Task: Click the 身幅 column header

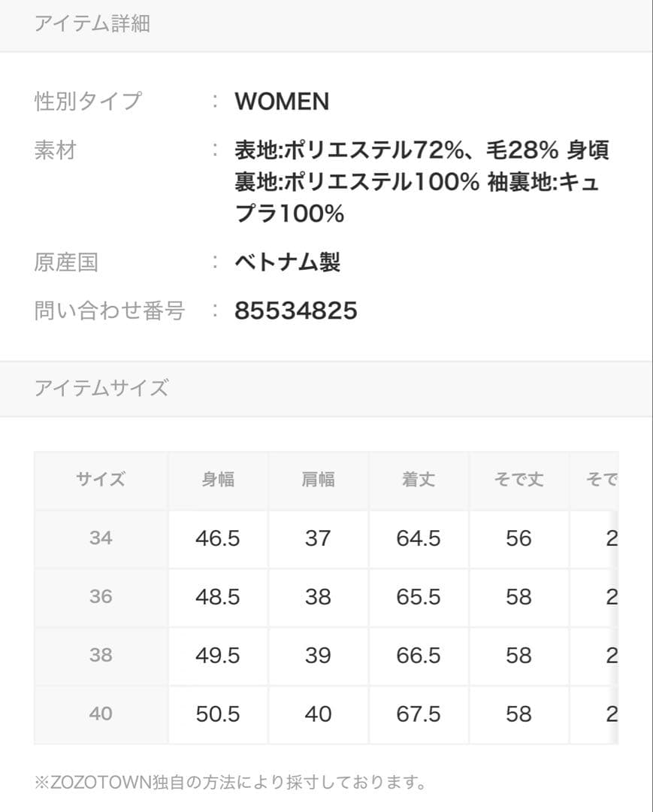Action: click(x=218, y=480)
